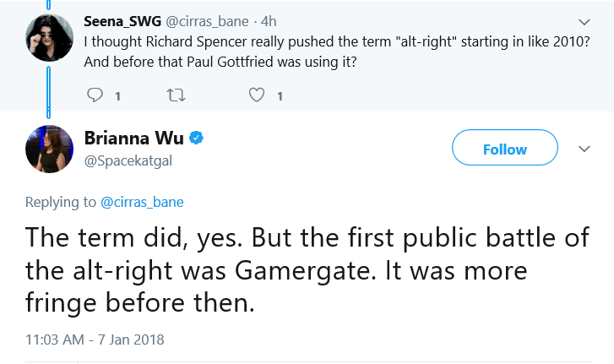Image resolution: width=614 pixels, height=364 pixels.
Task: Click the gray @cirras_bane handle in header
Action: (207, 21)
